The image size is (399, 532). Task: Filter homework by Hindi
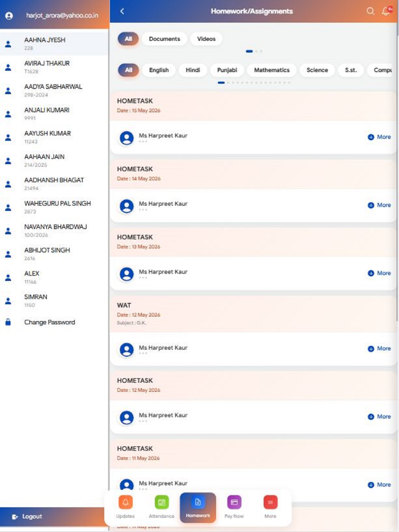point(193,70)
